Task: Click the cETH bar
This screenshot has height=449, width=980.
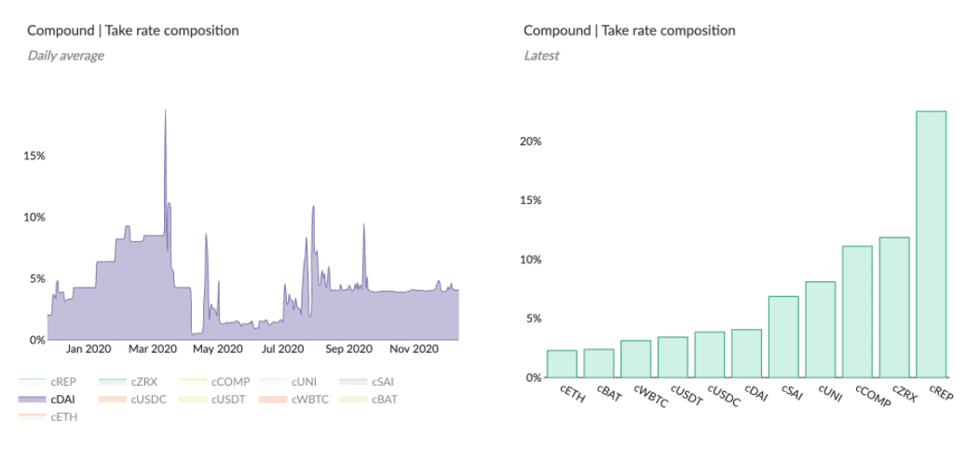Action: (x=562, y=364)
